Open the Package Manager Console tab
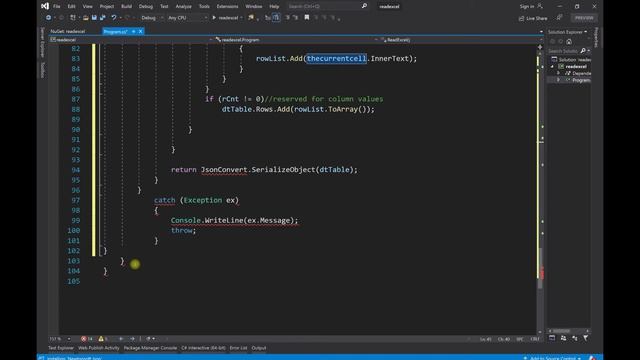 pyautogui.click(x=150, y=348)
